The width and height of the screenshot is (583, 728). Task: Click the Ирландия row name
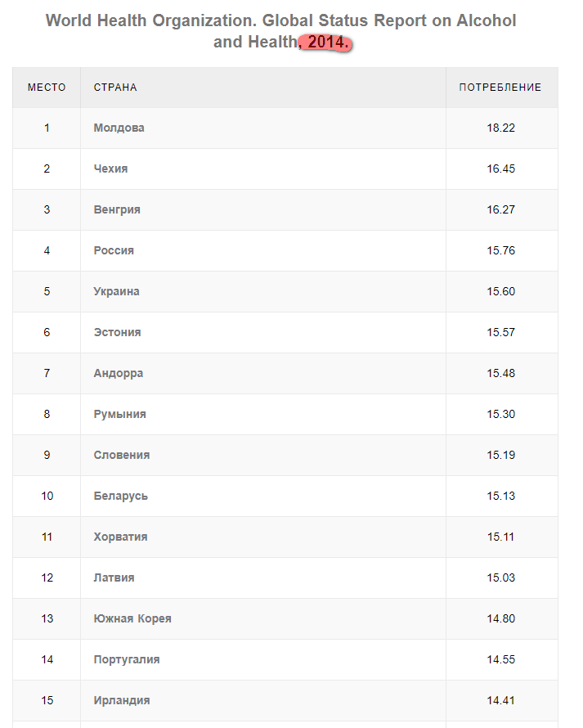pyautogui.click(x=122, y=701)
